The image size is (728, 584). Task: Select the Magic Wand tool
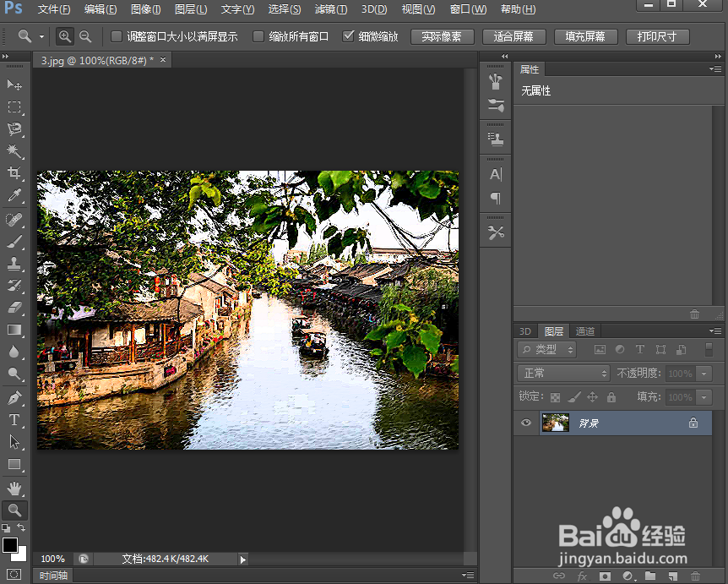pos(14,151)
